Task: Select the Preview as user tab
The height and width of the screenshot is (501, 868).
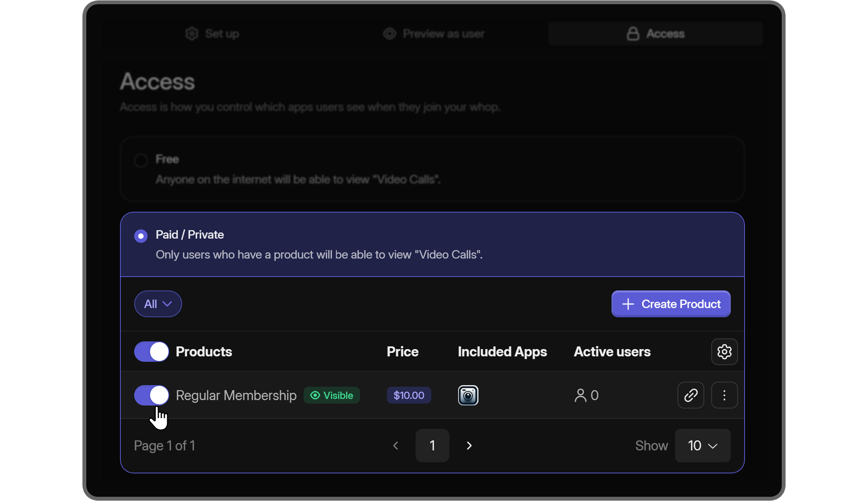Action: click(434, 33)
